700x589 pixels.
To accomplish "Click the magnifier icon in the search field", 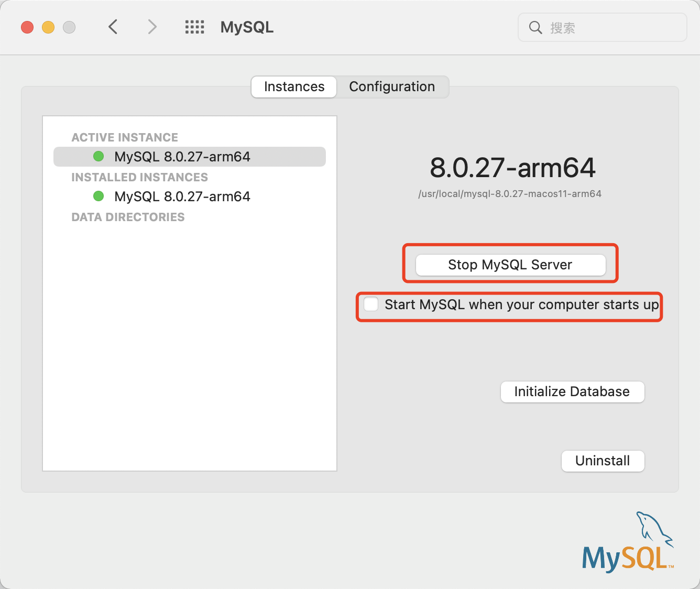I will 535,27.
